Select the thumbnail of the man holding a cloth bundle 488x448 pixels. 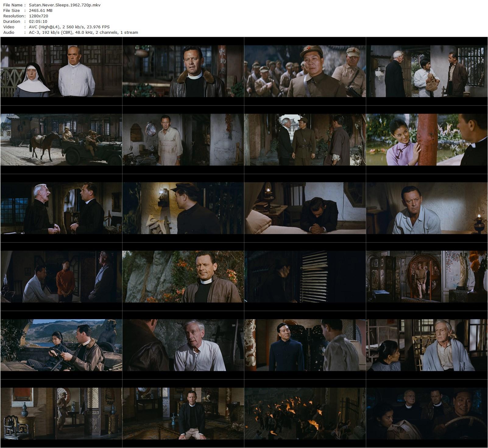427,71
